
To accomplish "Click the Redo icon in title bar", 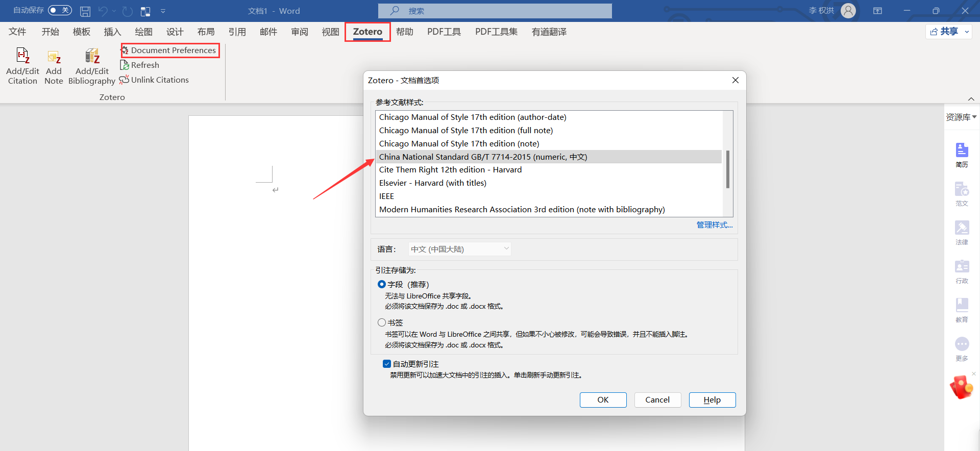I will click(x=128, y=11).
